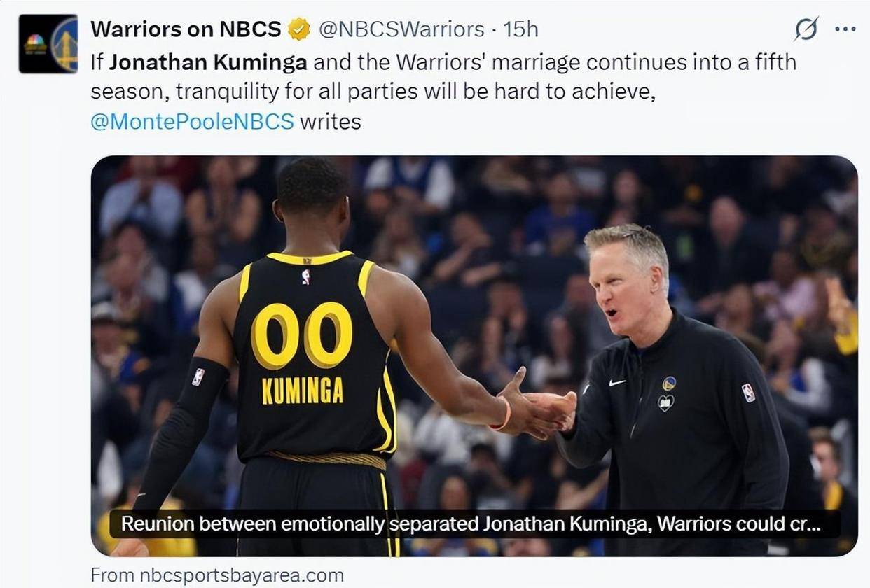Open the @MontePooleNBCS mention
This screenshot has width=870, height=588.
192,122
